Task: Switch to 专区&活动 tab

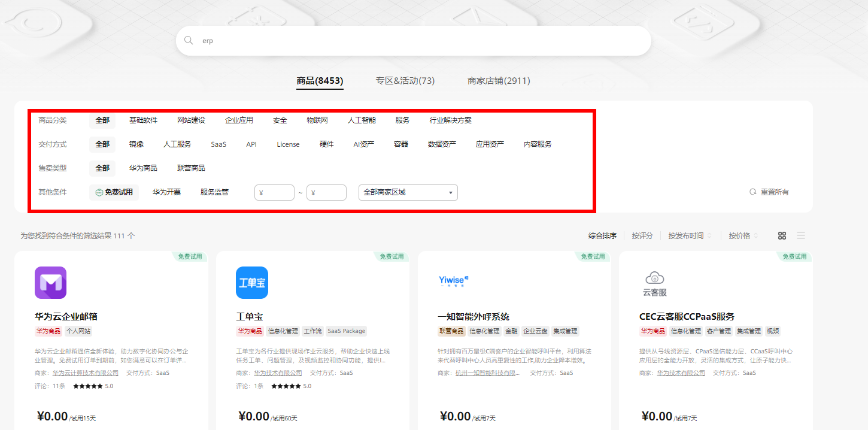Action: point(405,81)
